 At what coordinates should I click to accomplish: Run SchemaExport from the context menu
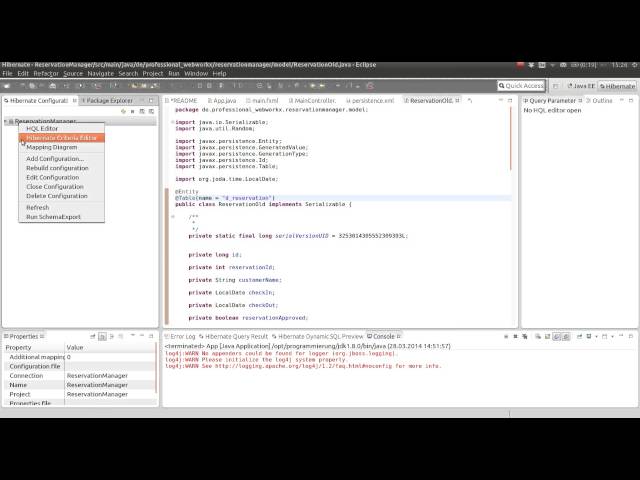pos(53,217)
